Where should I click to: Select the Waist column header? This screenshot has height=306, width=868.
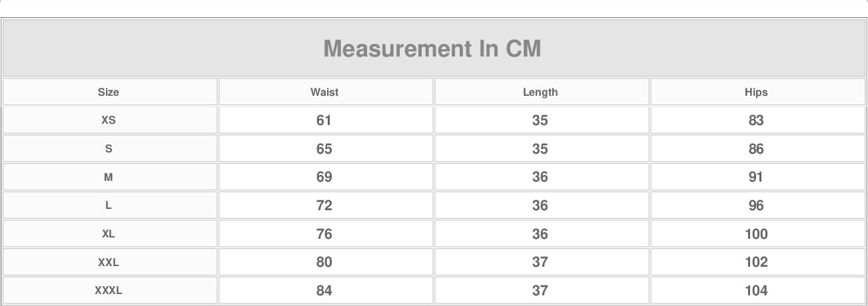[324, 92]
